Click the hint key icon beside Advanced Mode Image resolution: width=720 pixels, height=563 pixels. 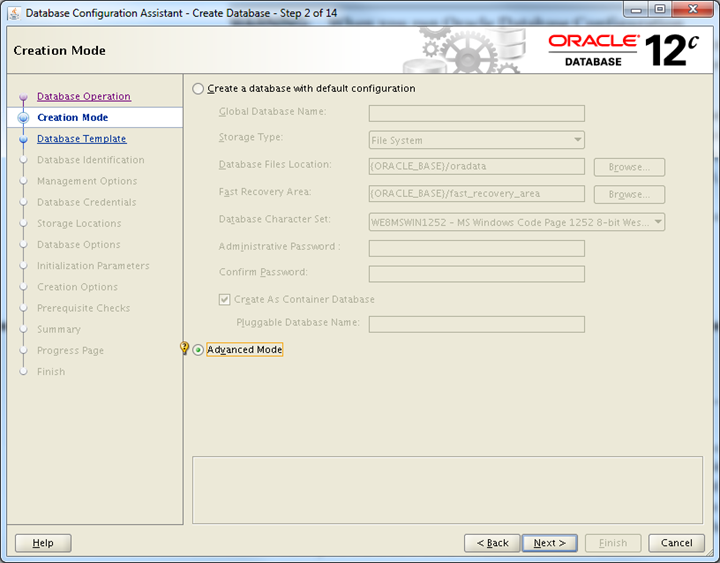pyautogui.click(x=184, y=348)
